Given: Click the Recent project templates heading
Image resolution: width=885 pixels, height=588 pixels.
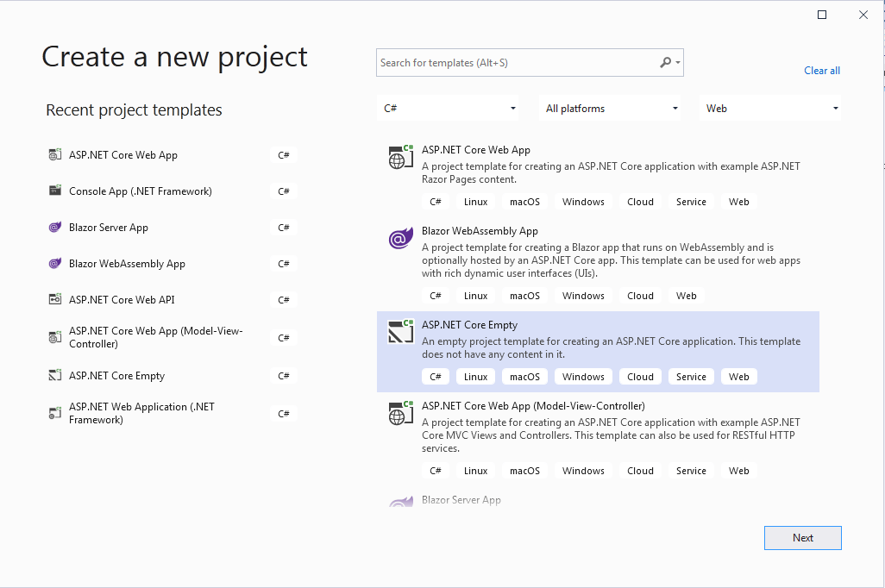Looking at the screenshot, I should click(x=134, y=110).
